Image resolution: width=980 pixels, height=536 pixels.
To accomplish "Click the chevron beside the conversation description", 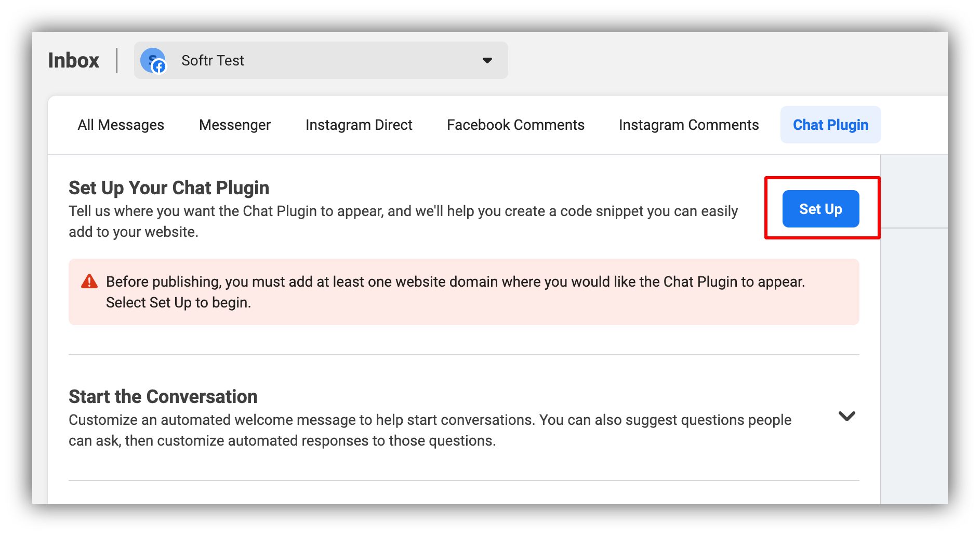I will (847, 416).
